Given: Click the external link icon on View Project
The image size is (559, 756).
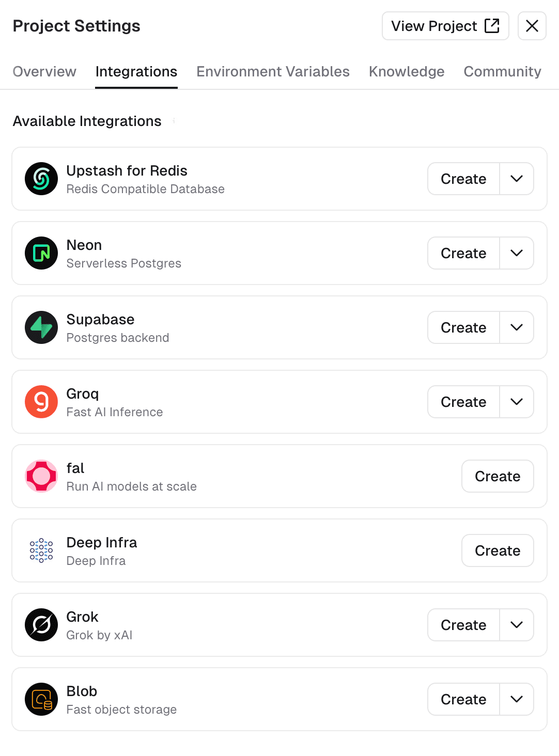Looking at the screenshot, I should [492, 25].
